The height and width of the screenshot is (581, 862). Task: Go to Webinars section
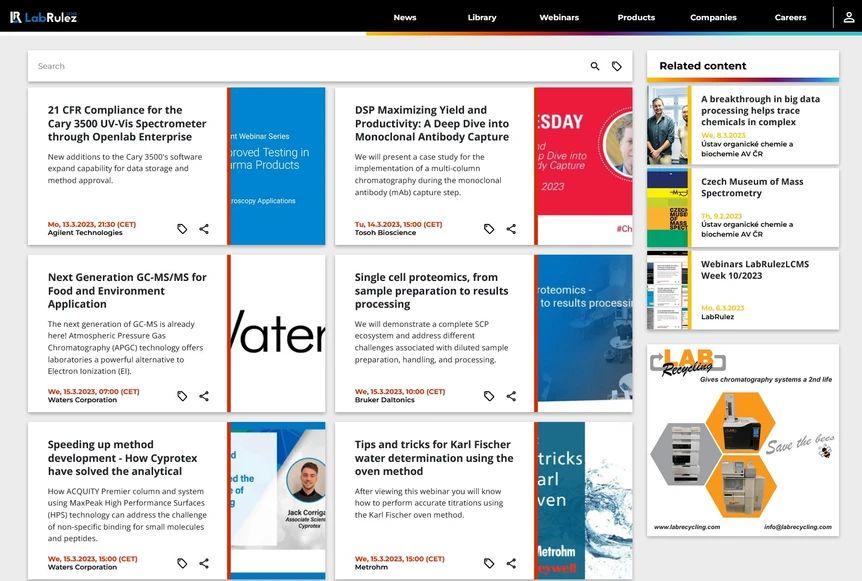(x=559, y=17)
